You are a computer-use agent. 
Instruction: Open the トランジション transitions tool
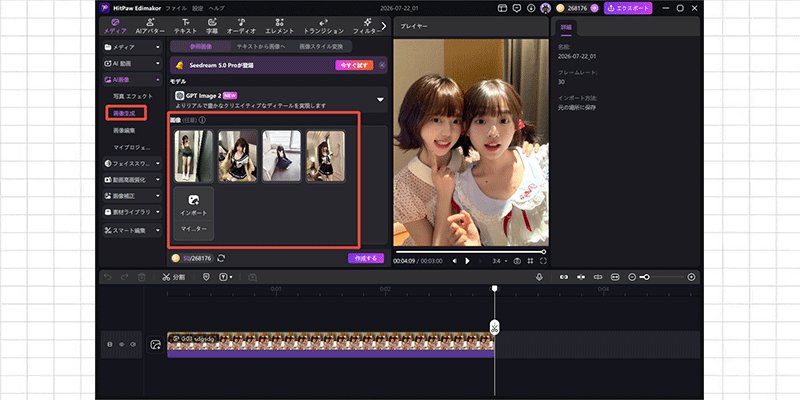(x=323, y=26)
